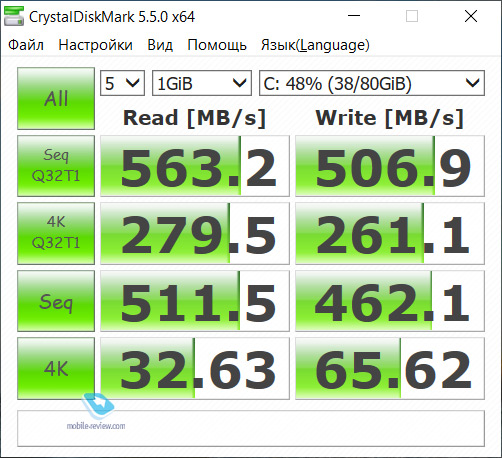The width and height of the screenshot is (502, 458).
Task: Open the Помощь menu
Action: click(217, 45)
